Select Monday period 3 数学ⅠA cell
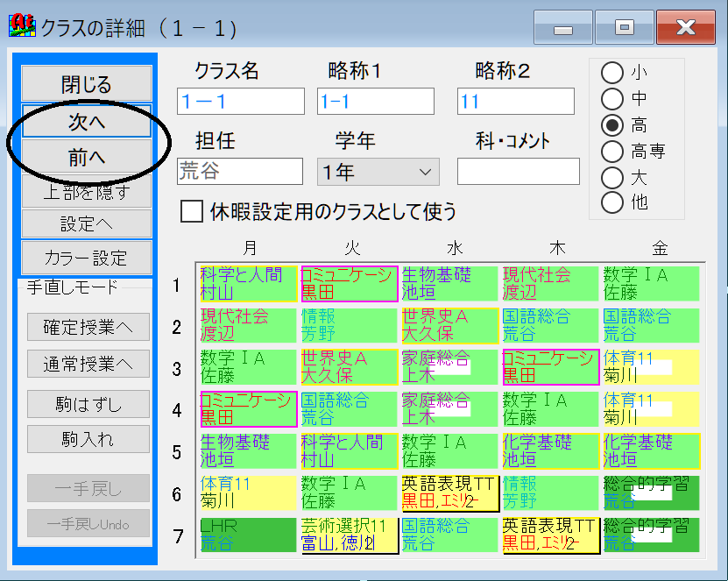 coord(249,367)
